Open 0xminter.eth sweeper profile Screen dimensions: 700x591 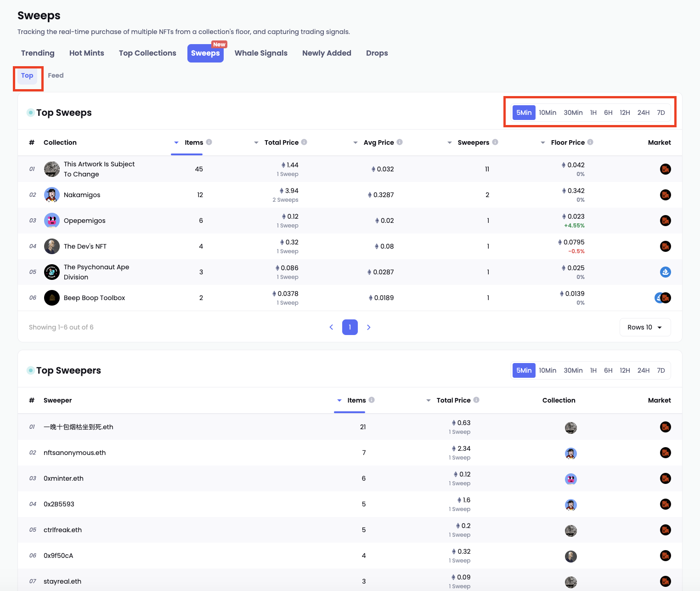tap(63, 478)
